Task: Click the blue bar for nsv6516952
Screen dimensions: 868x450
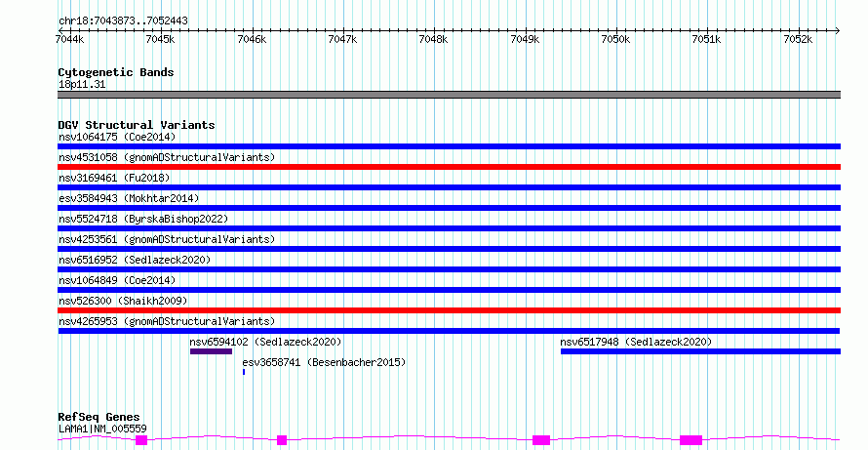Action: click(449, 269)
